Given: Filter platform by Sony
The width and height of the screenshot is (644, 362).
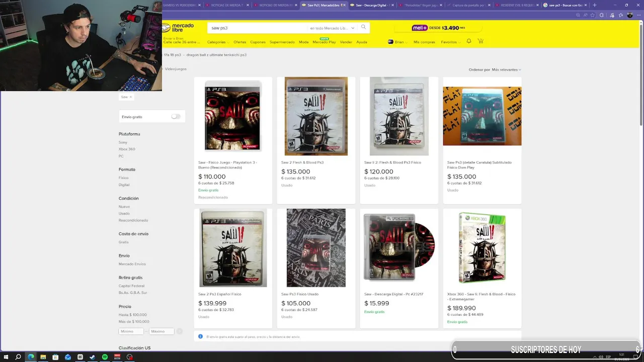Looking at the screenshot, I should point(123,142).
